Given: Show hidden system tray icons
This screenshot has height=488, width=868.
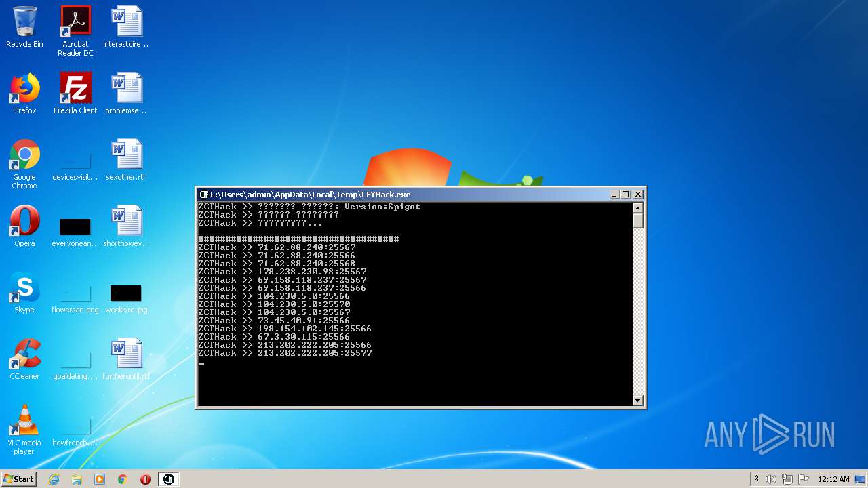Looking at the screenshot, I should tap(756, 479).
